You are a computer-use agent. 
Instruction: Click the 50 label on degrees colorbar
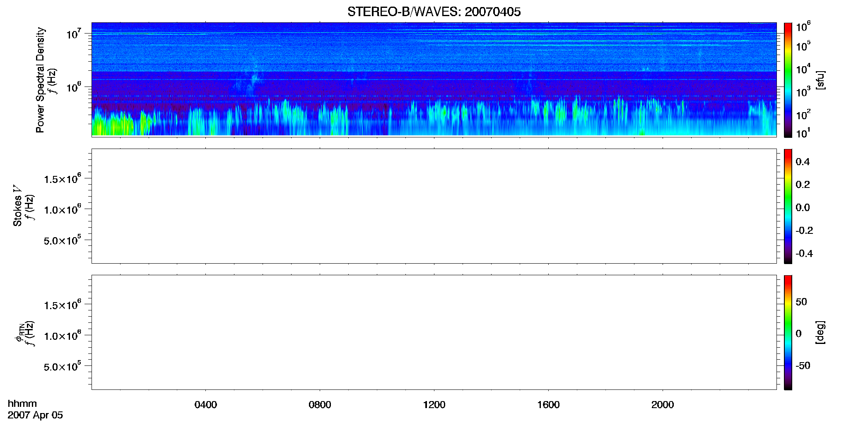pyautogui.click(x=801, y=302)
